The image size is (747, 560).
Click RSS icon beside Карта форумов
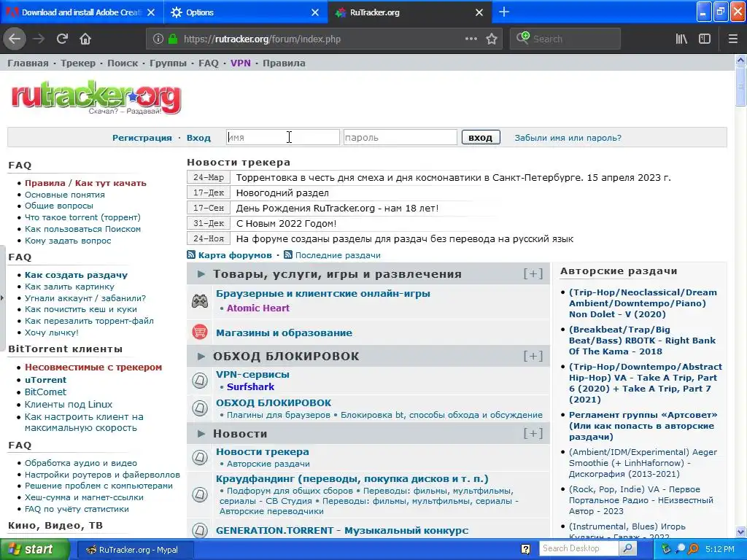[191, 254]
